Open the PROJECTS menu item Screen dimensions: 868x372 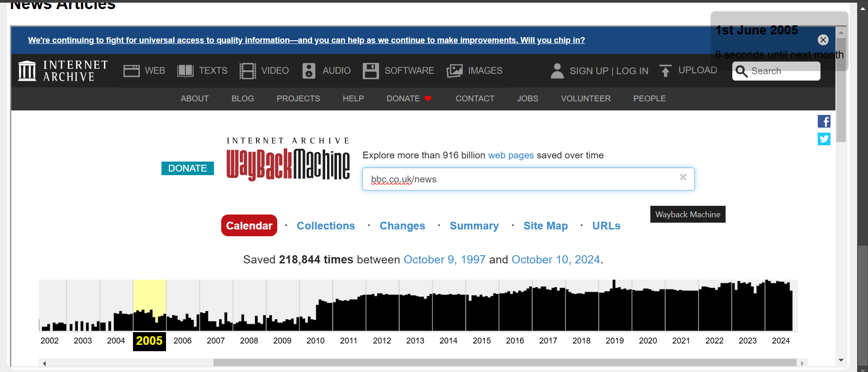pyautogui.click(x=299, y=99)
